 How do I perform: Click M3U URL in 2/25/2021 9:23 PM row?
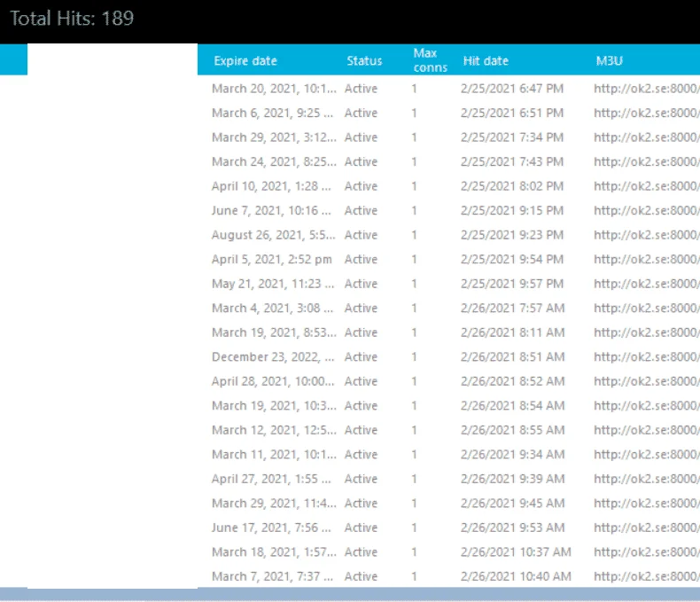[647, 235]
